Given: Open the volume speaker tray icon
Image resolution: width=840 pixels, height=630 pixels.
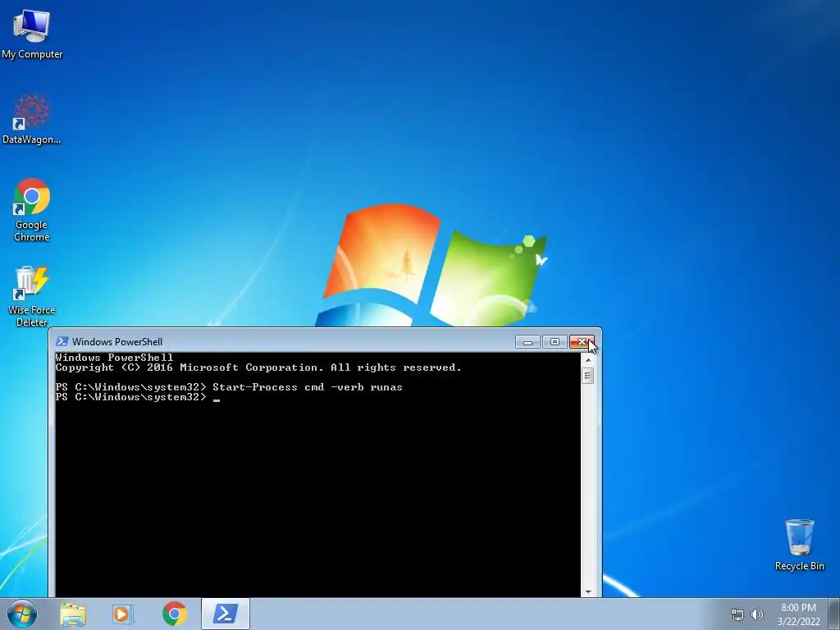Looking at the screenshot, I should [x=757, y=614].
